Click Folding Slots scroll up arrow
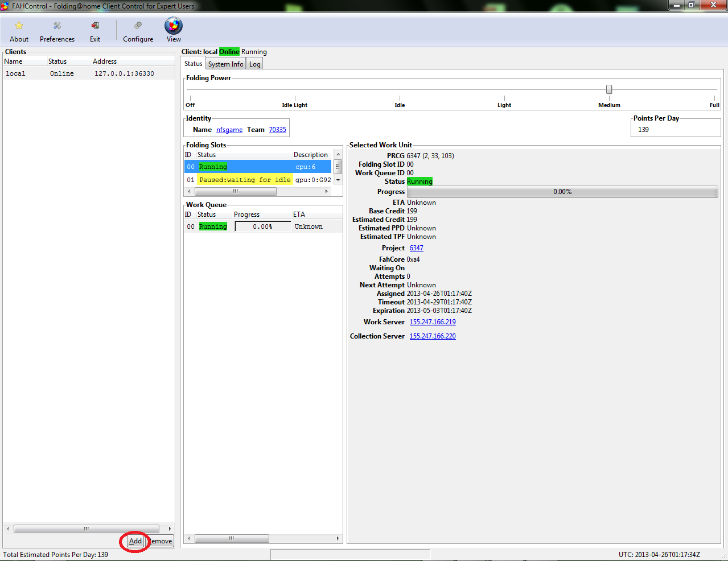Viewport: 728px width, 561px height. 338,155
